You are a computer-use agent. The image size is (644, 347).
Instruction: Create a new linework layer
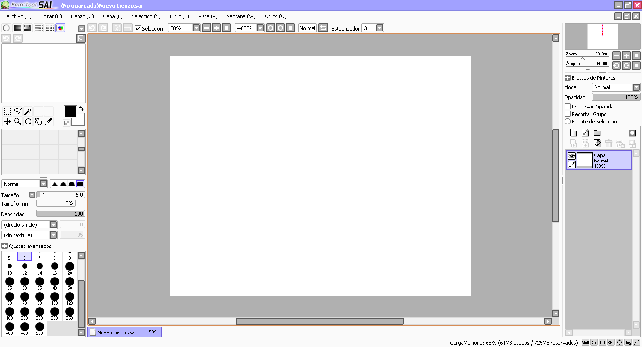tap(585, 133)
